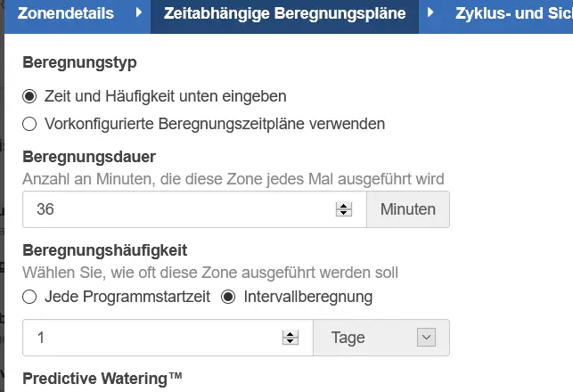The image size is (573, 392).
Task: Click the Beregnungshäufigkeit heading
Action: coord(105,250)
